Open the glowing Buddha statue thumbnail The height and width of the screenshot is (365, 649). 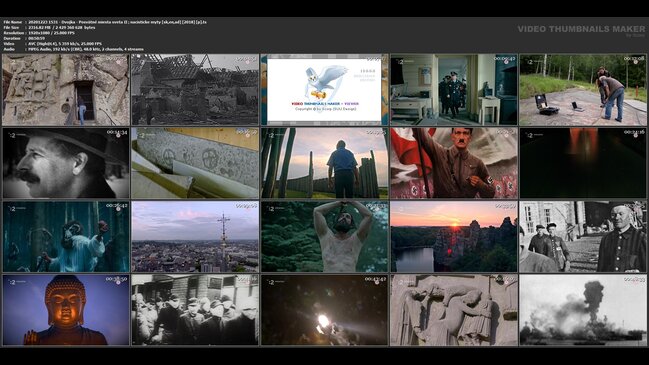tap(66, 310)
